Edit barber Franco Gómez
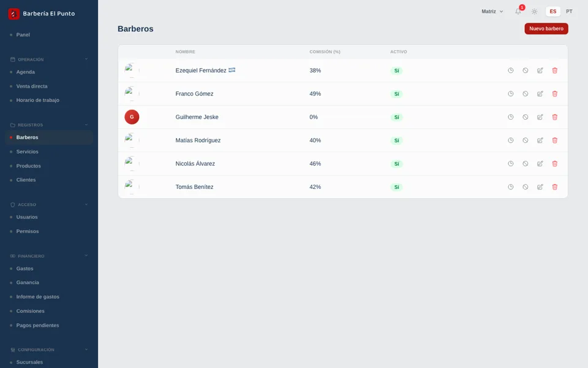 point(540,94)
